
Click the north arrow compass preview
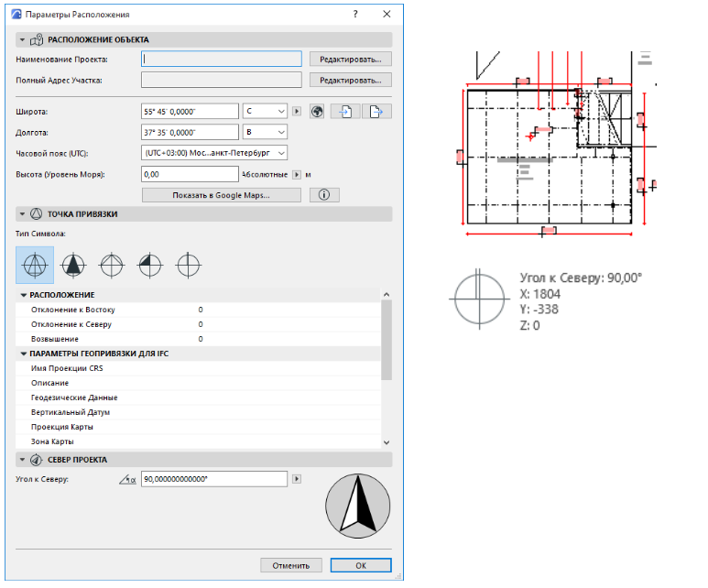(357, 505)
